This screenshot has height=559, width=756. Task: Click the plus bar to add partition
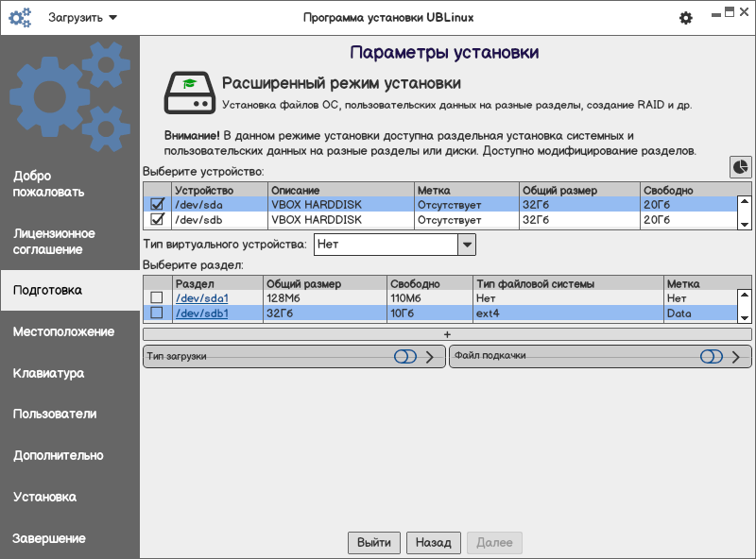447,334
